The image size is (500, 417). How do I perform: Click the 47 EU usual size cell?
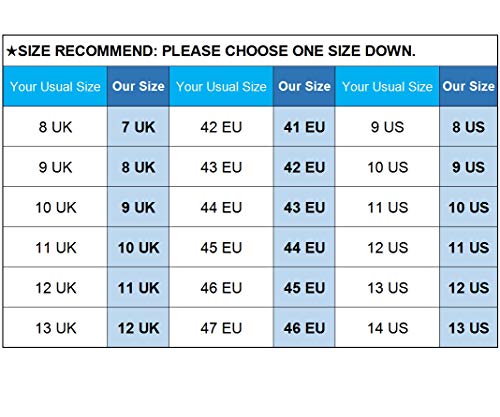click(x=221, y=328)
